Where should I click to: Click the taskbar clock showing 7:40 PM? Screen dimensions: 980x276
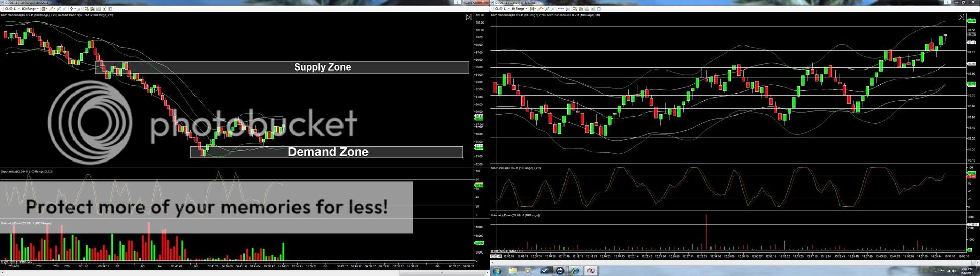pos(967,271)
